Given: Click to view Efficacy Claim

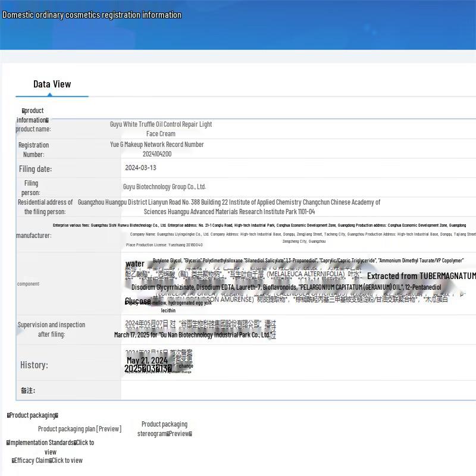Looking at the screenshot, I should coord(48,461).
